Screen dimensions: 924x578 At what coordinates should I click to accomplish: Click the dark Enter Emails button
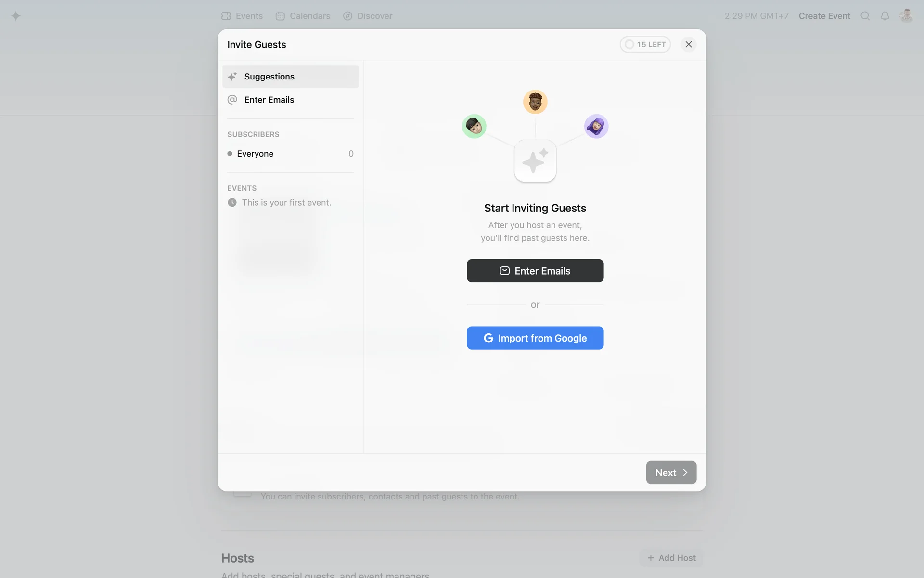pyautogui.click(x=535, y=271)
